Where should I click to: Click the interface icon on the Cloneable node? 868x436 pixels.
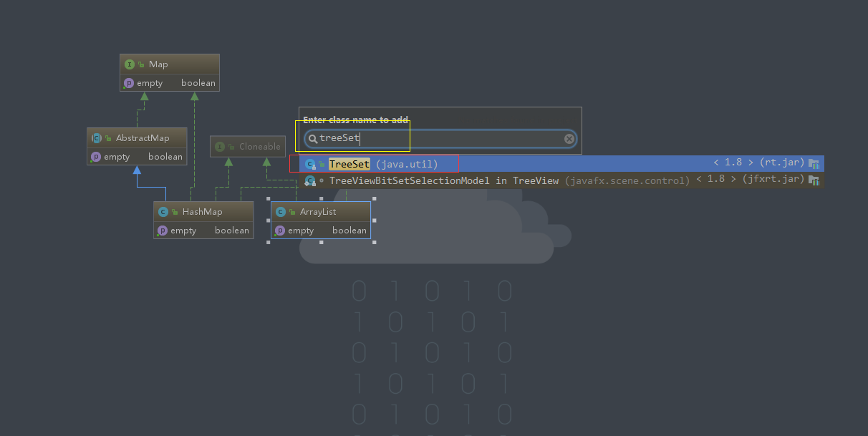(218, 146)
